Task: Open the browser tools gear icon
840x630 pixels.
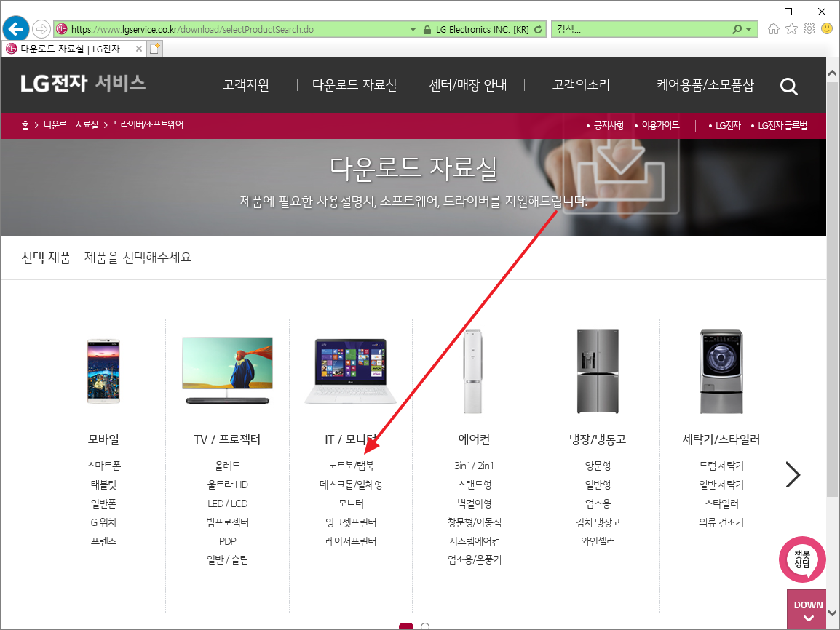Action: click(809, 29)
